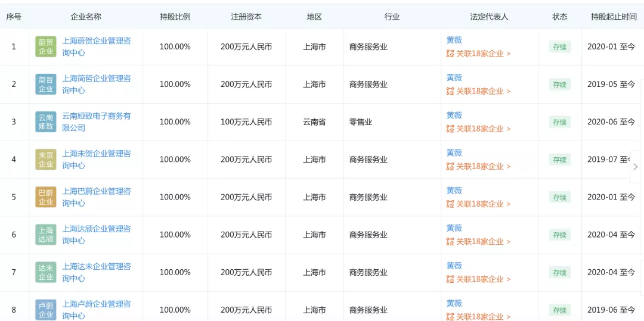Click the 上海达颀 logo icon
This screenshot has height=321, width=644.
46,235
